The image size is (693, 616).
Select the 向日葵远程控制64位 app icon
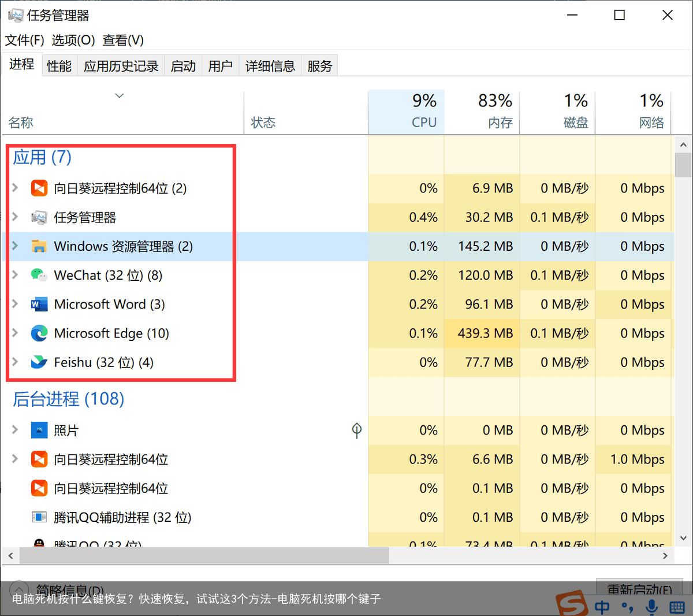coord(39,188)
